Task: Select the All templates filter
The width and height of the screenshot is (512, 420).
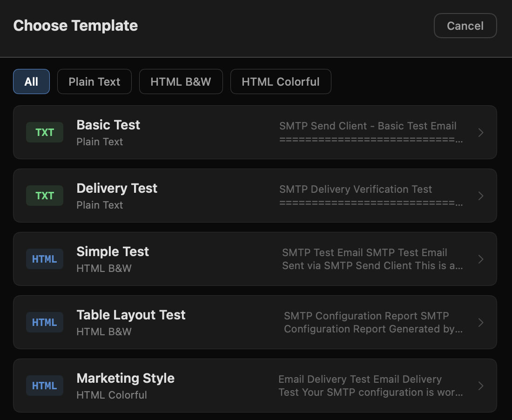Action: pyautogui.click(x=31, y=81)
